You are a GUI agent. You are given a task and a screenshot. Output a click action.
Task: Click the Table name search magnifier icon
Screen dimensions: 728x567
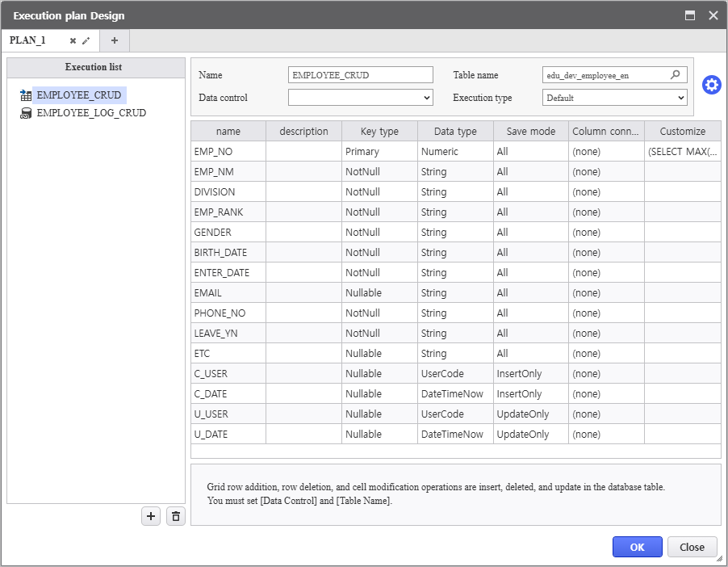click(x=676, y=75)
